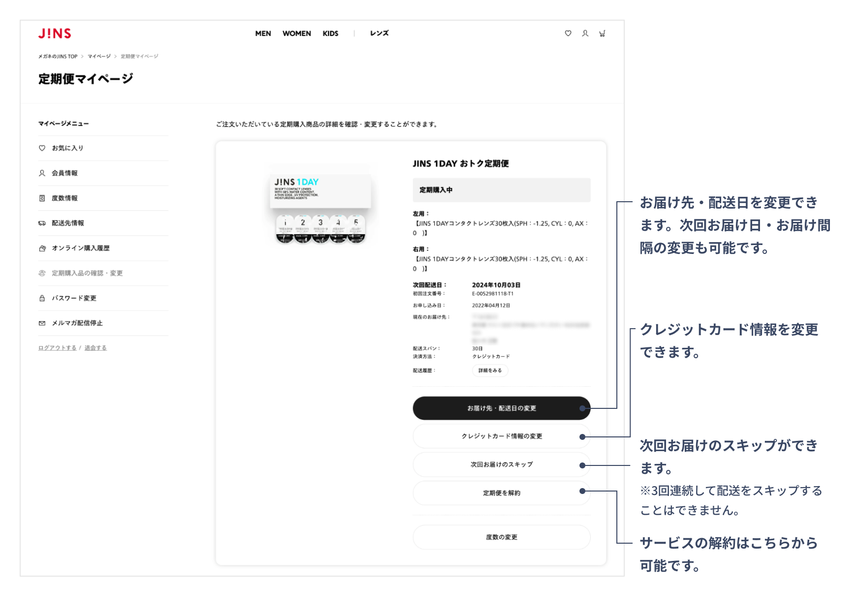Open the KIDS menu
This screenshot has width=851, height=616.
coord(331,33)
